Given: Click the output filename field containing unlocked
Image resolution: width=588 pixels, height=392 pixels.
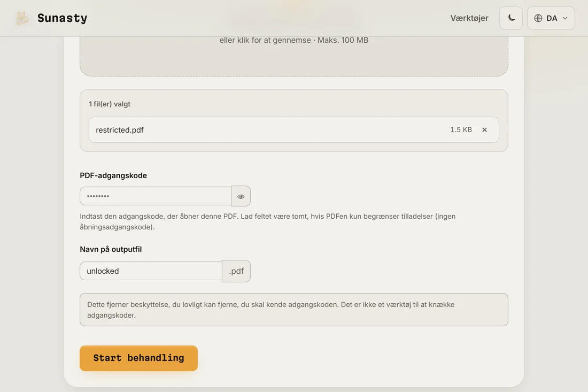Looking at the screenshot, I should click(151, 271).
